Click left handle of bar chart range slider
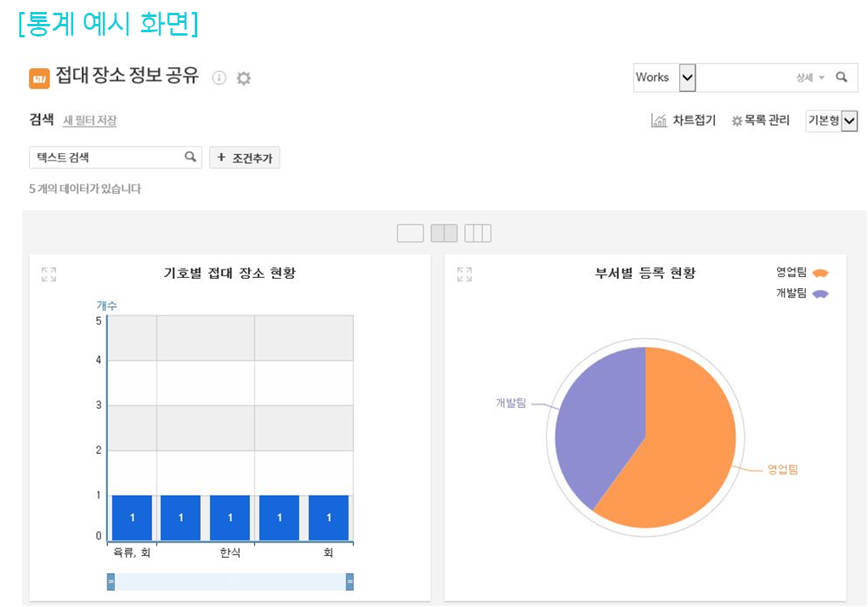868x607 pixels. 111,581
